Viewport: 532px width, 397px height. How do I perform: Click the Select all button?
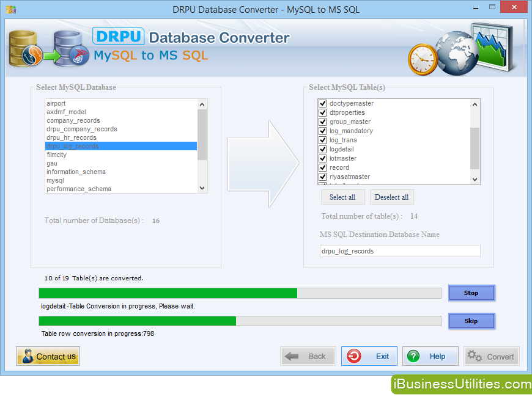click(342, 197)
